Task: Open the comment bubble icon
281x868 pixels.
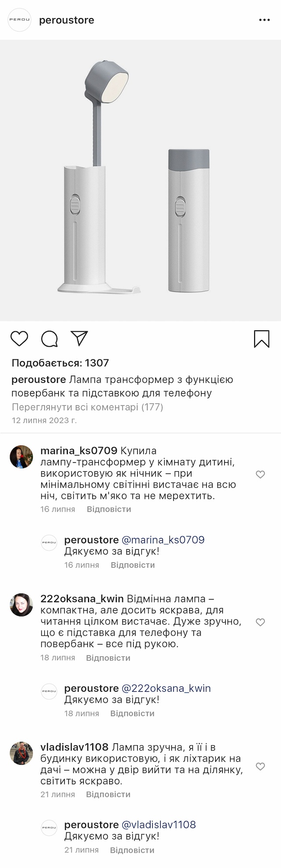Action: point(50,339)
